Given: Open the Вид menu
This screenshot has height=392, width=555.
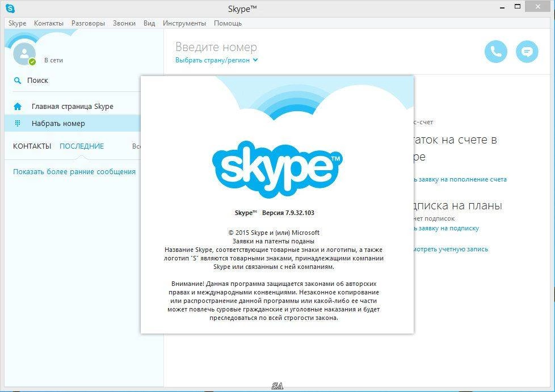Looking at the screenshot, I should coord(149,23).
